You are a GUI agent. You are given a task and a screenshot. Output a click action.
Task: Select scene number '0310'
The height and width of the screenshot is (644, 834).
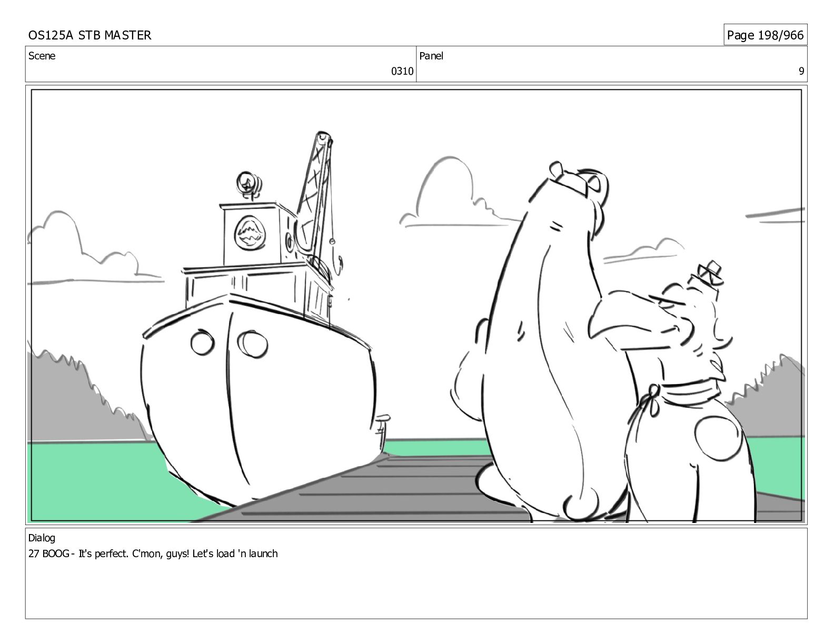(x=402, y=72)
